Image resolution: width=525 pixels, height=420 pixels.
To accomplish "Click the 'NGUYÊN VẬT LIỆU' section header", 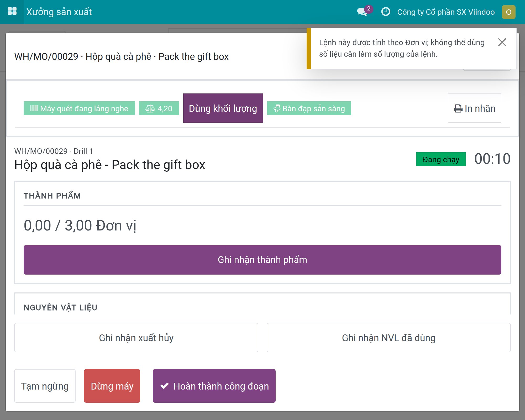I will click(61, 307).
